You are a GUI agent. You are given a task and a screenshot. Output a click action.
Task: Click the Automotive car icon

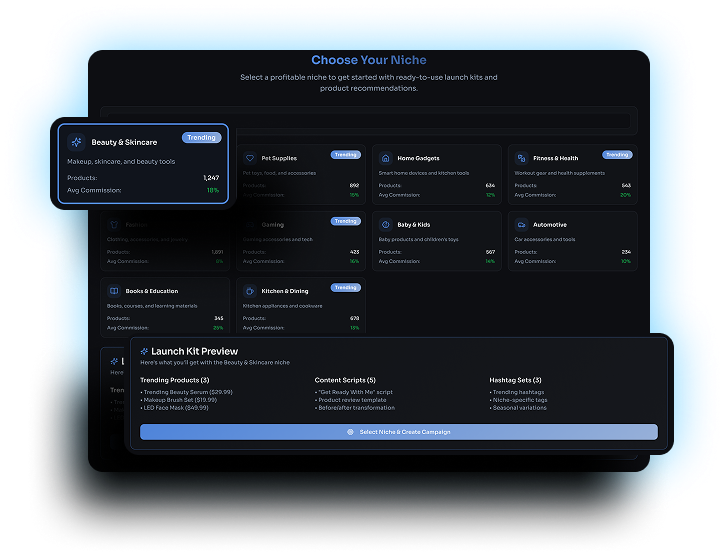click(521, 225)
